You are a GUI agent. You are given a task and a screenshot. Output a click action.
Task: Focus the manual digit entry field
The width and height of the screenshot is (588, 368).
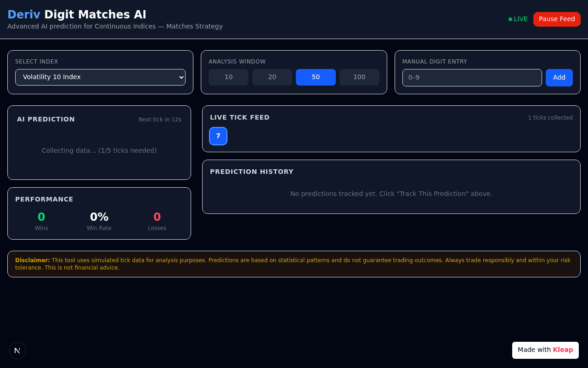click(472, 78)
